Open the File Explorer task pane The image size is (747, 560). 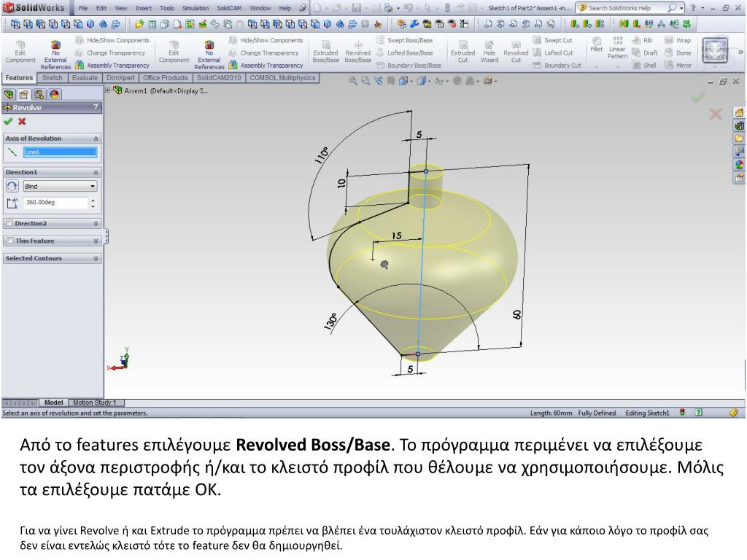(x=739, y=139)
